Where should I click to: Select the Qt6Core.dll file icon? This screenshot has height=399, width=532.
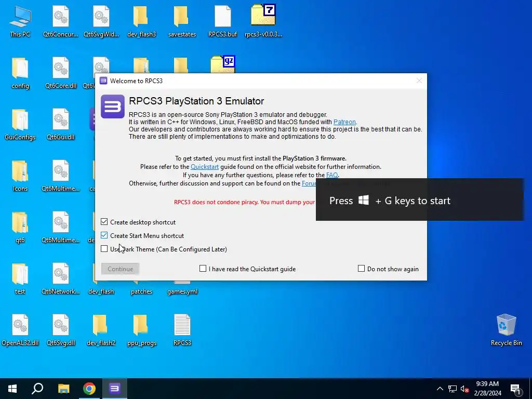pyautogui.click(x=61, y=73)
